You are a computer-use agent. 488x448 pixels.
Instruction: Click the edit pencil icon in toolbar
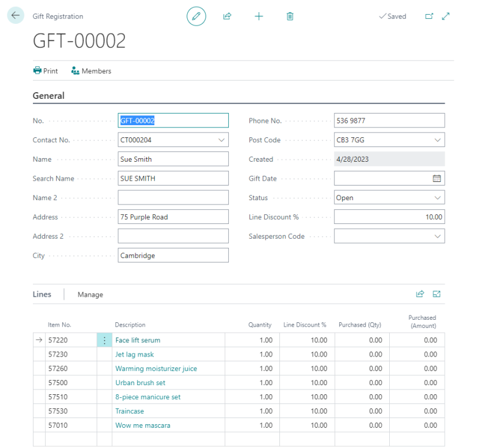click(196, 16)
